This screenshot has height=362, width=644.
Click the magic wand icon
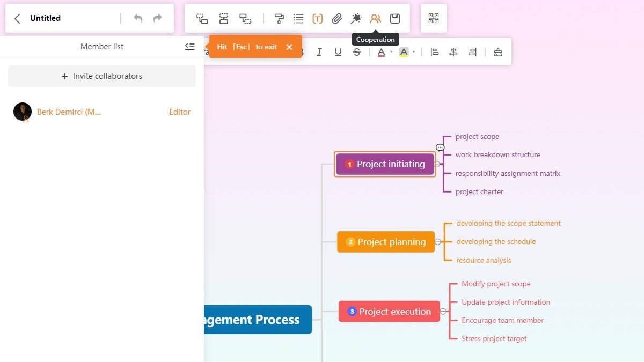click(x=356, y=19)
